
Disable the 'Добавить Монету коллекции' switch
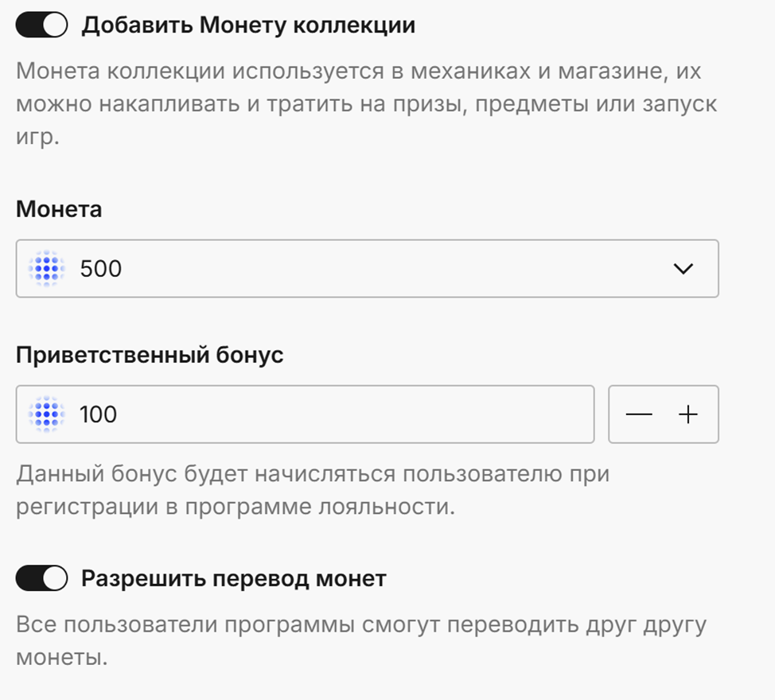41,25
